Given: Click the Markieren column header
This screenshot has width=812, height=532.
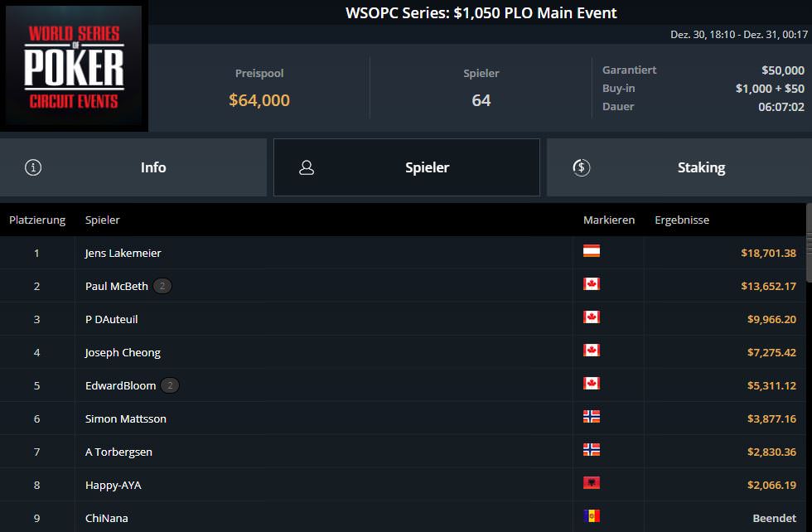Looking at the screenshot, I should 609,220.
